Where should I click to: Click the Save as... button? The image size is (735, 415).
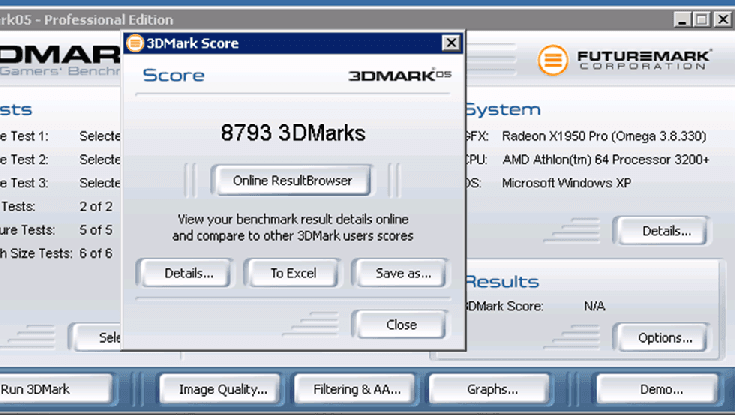point(402,273)
